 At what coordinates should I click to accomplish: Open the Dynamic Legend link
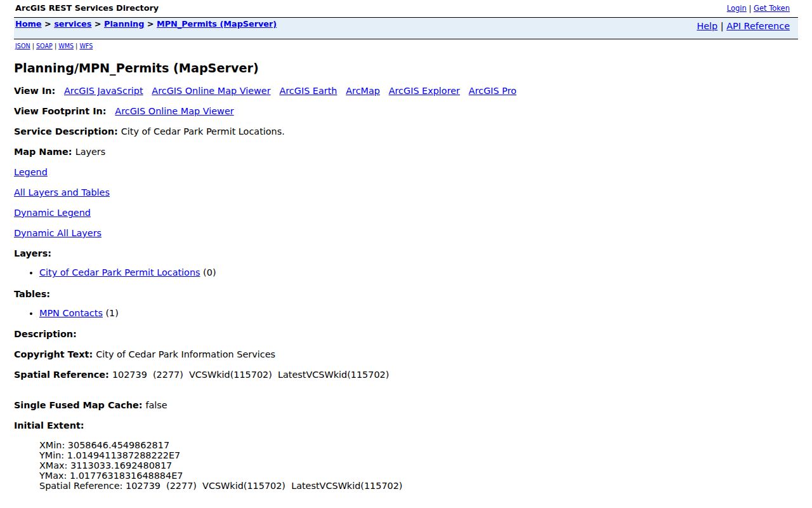[x=52, y=213]
